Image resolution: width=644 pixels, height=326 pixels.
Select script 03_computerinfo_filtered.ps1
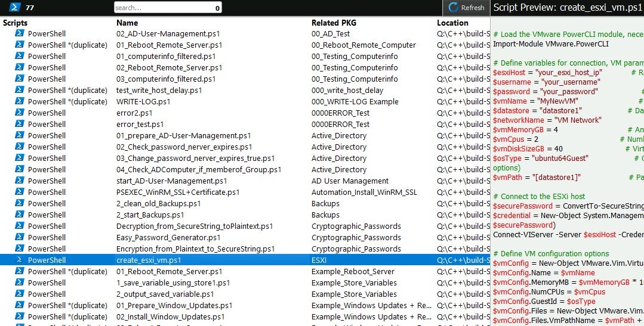coord(166,79)
